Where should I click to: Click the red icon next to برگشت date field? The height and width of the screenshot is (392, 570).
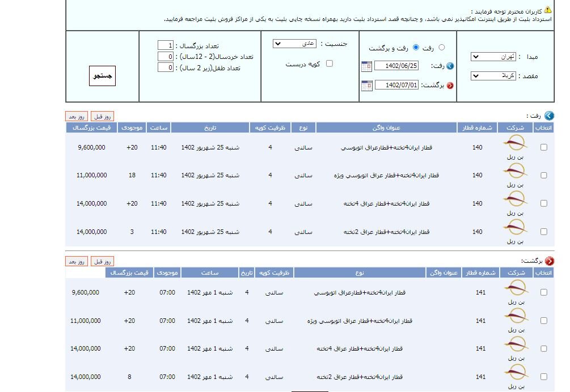(x=450, y=85)
